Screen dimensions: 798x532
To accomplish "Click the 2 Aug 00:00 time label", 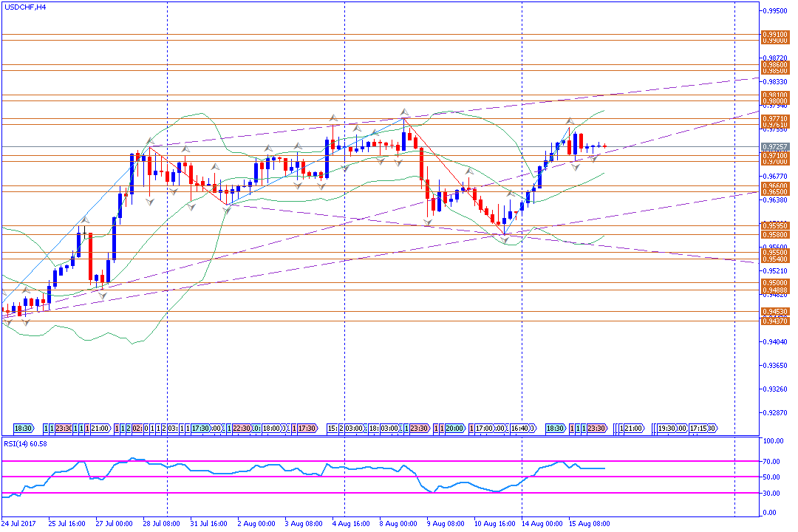I will [x=256, y=524].
